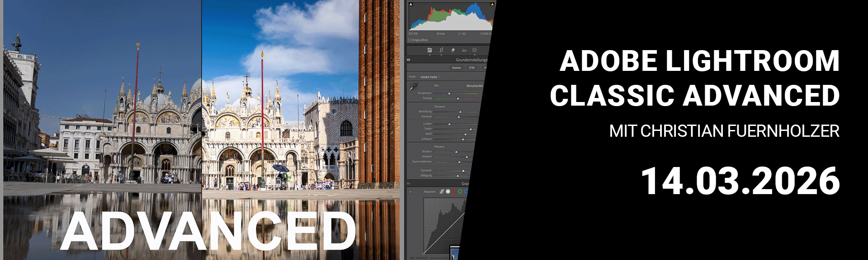Screen dimensions: 868x260
Task: Collapse the Grundeinstellungen panel header
Action: (x=471, y=60)
